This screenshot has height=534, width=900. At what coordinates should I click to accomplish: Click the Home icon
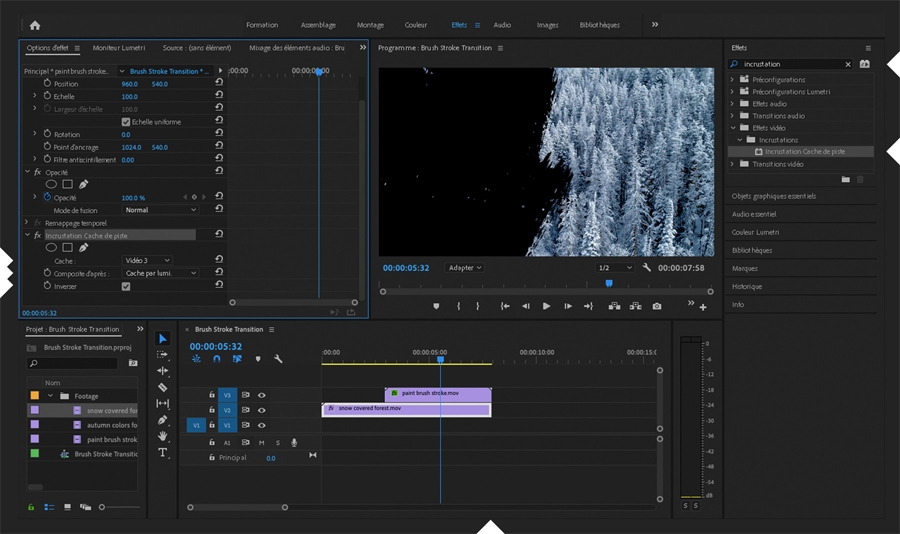[35, 25]
